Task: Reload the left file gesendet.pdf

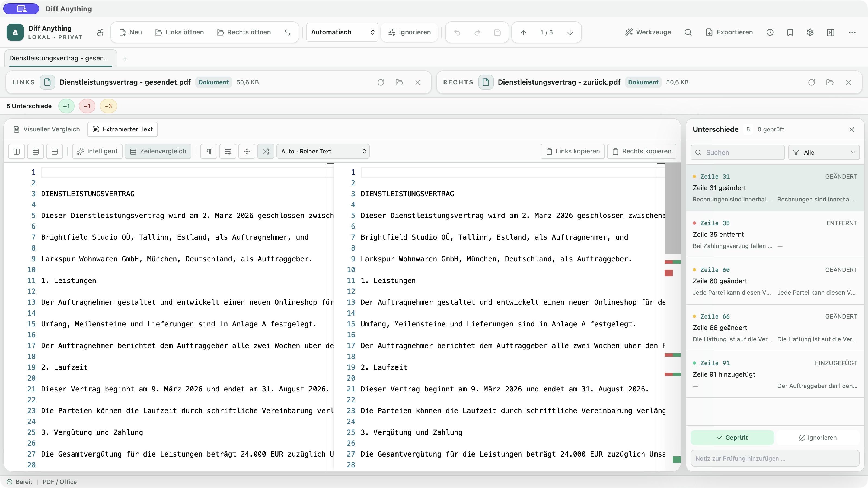Action: tap(381, 82)
